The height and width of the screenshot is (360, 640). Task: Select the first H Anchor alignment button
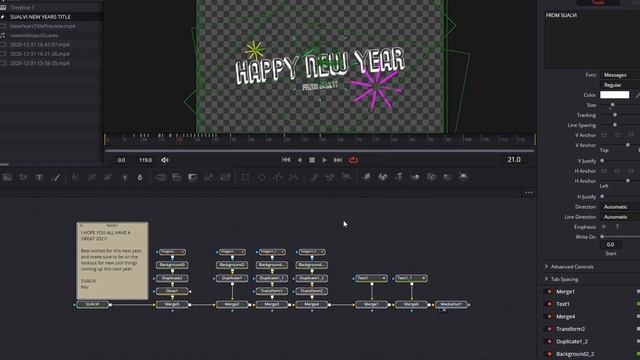coord(604,171)
